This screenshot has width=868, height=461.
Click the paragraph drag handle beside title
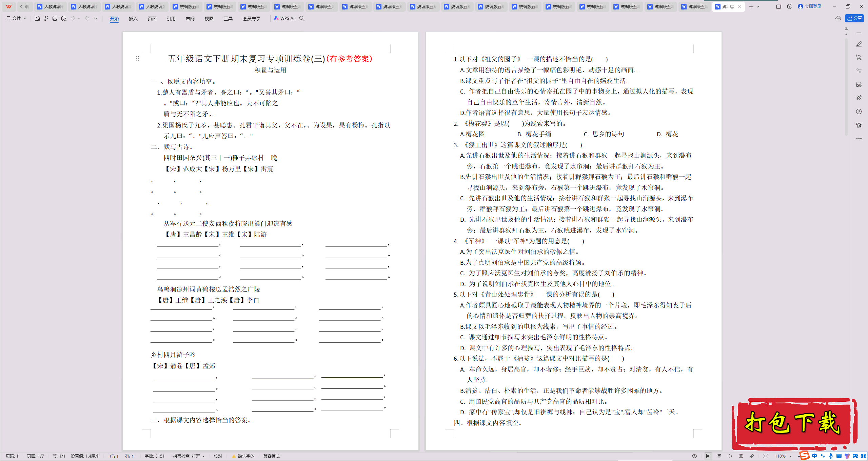click(x=138, y=58)
